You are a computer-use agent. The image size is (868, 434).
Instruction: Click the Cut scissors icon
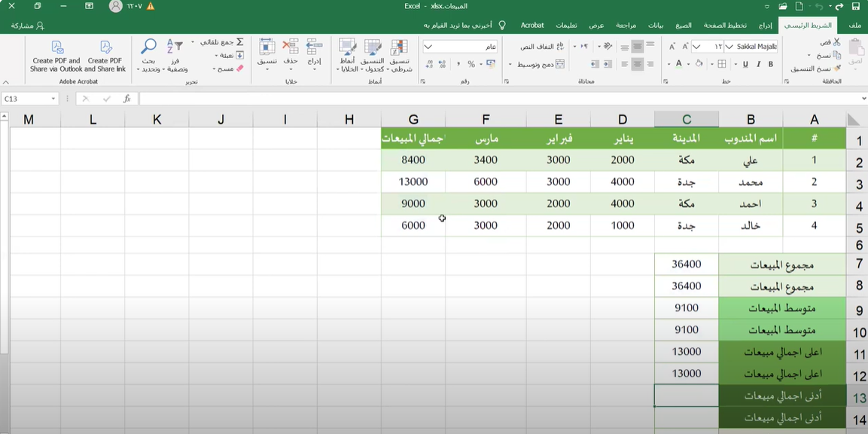pyautogui.click(x=836, y=42)
